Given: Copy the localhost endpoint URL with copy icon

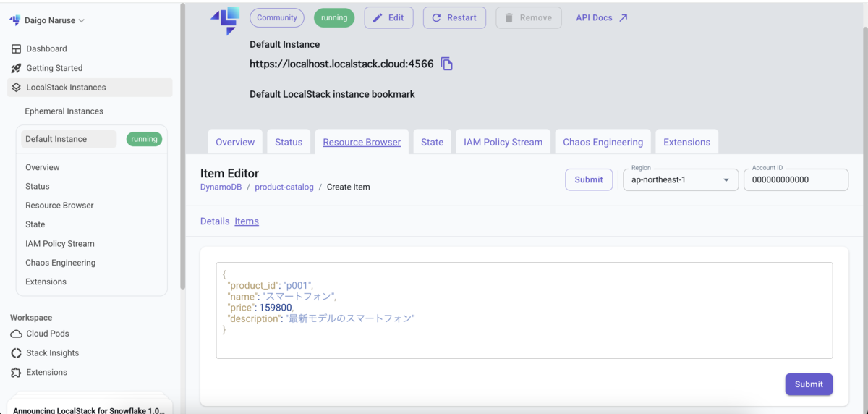Looking at the screenshot, I should tap(447, 64).
